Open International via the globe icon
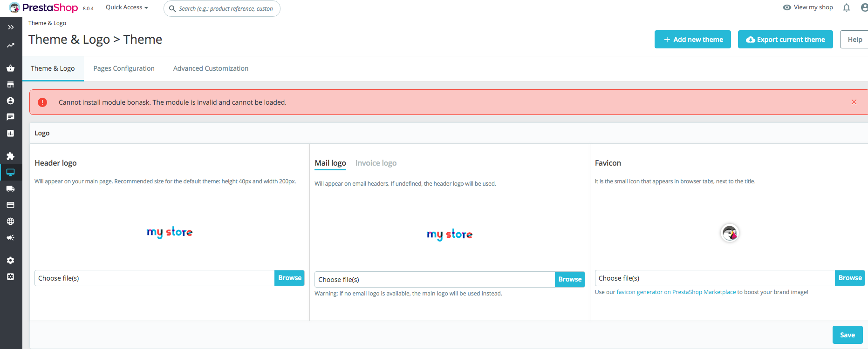The width and height of the screenshot is (868, 349). tap(11, 221)
